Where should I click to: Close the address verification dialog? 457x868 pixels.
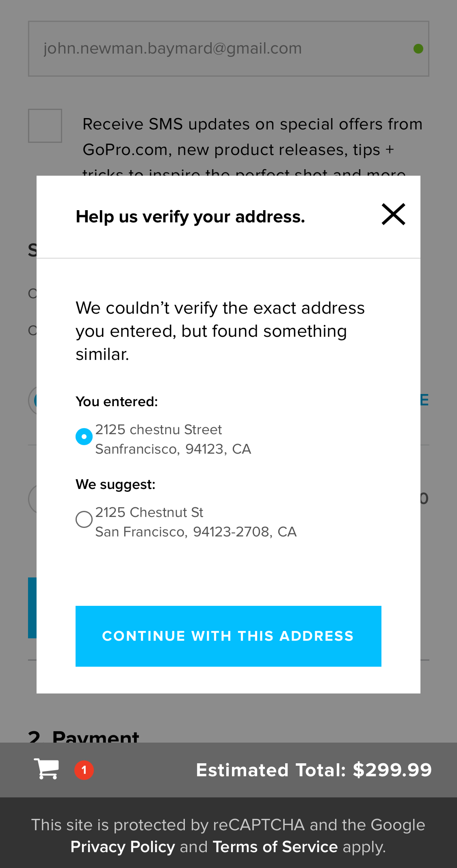(393, 214)
